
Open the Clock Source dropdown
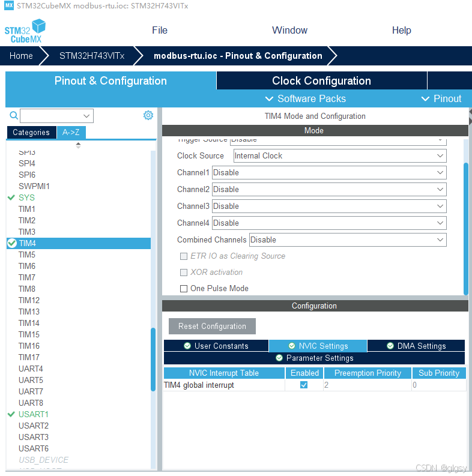(340, 155)
